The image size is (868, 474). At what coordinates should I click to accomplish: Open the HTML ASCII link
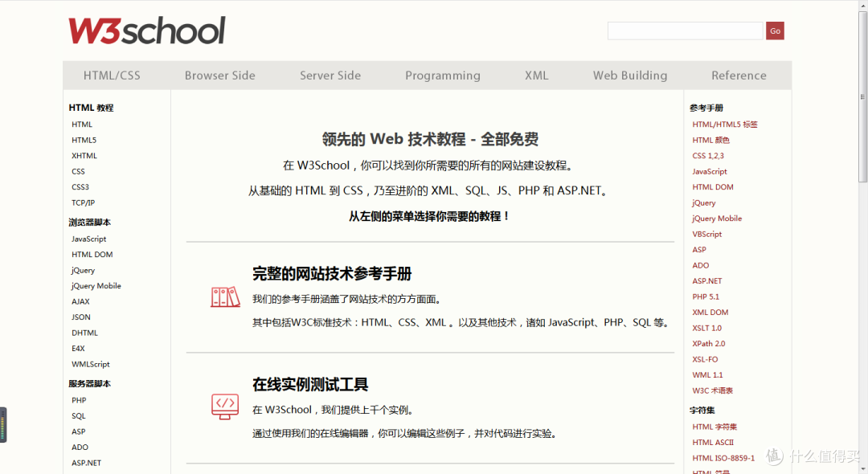pyautogui.click(x=713, y=443)
